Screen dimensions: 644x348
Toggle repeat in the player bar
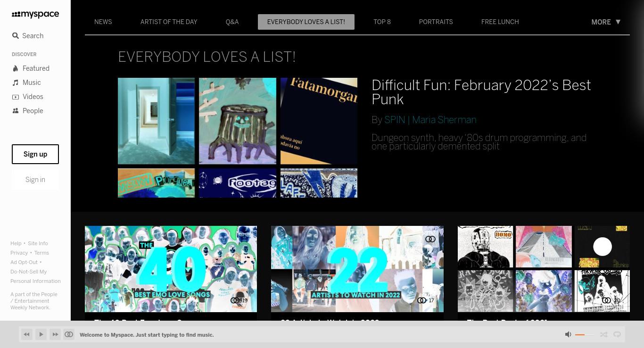[617, 334]
